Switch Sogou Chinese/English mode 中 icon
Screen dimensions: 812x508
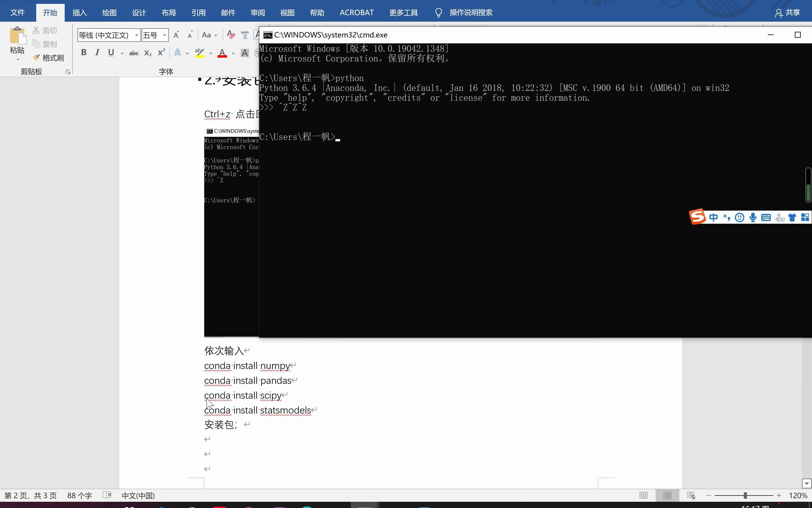713,218
